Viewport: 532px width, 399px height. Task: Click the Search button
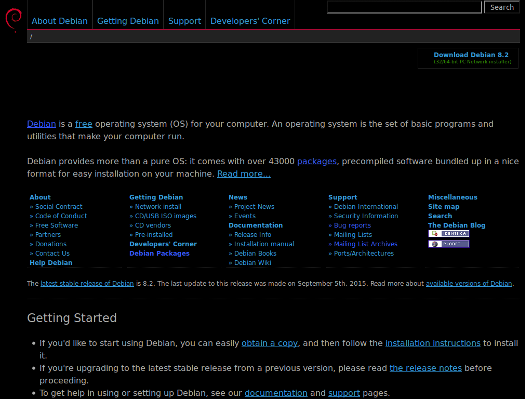[502, 7]
